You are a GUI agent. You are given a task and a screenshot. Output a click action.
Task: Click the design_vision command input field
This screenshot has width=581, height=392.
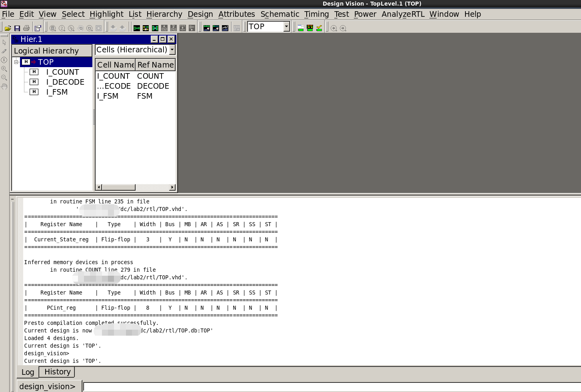point(240,386)
